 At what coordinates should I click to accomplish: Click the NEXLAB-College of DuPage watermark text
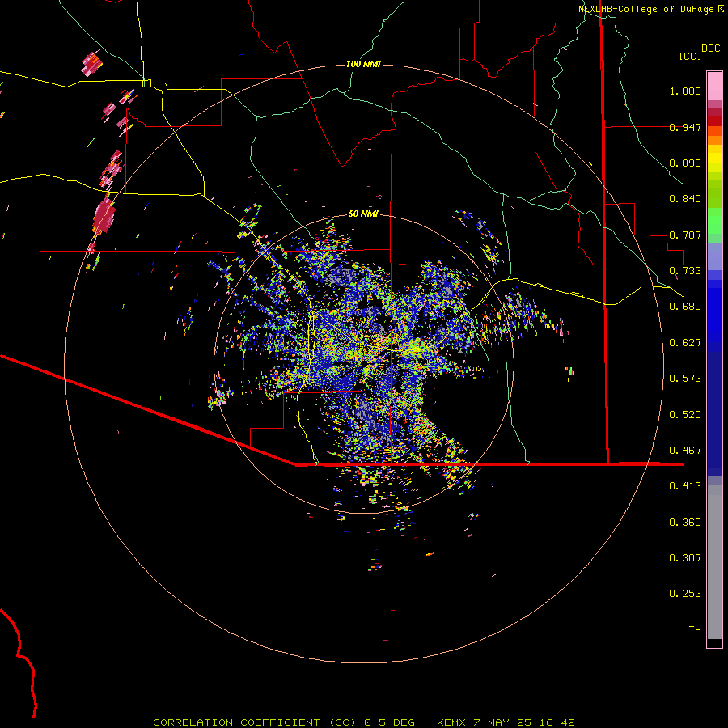tap(650, 9)
